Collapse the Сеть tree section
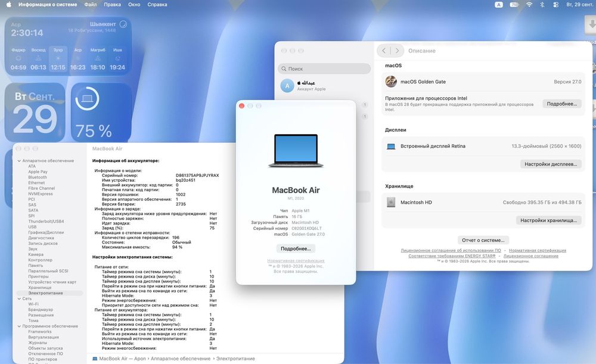 click(19, 298)
